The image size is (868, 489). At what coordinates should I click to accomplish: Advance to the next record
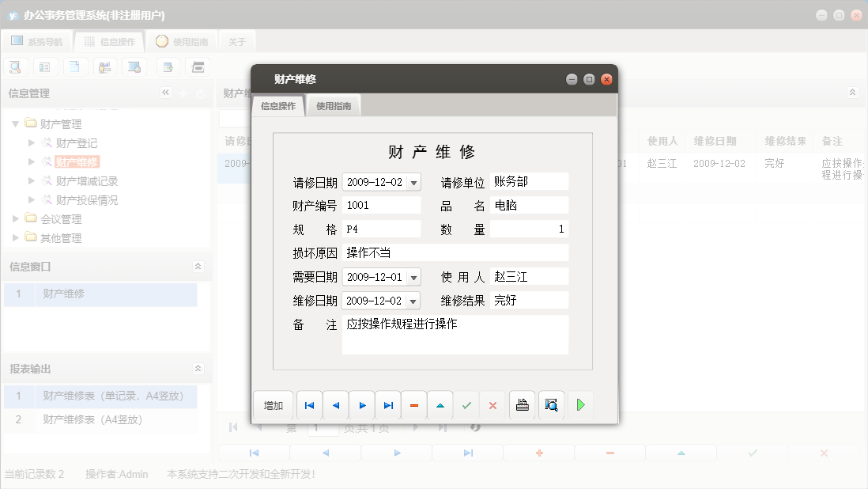pyautogui.click(x=361, y=404)
